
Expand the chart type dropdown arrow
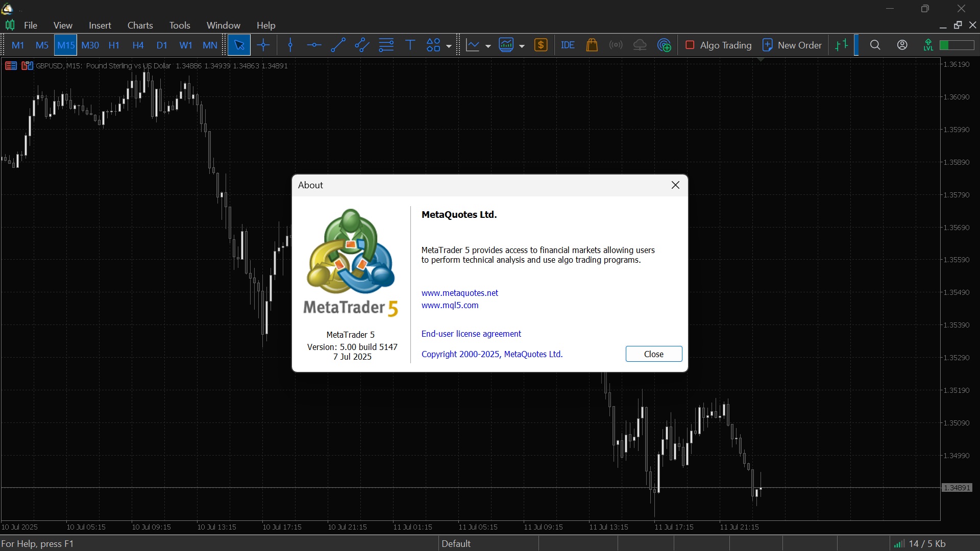pyautogui.click(x=488, y=46)
